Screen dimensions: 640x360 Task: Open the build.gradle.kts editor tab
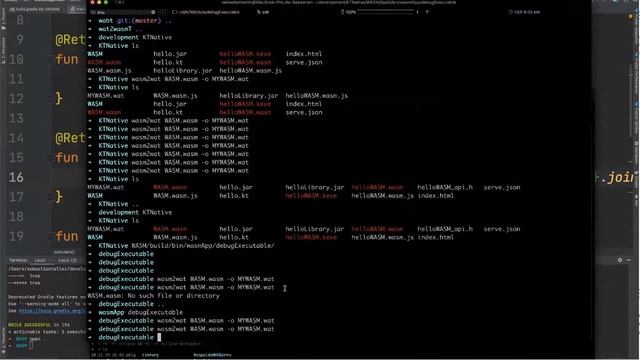pos(35,9)
